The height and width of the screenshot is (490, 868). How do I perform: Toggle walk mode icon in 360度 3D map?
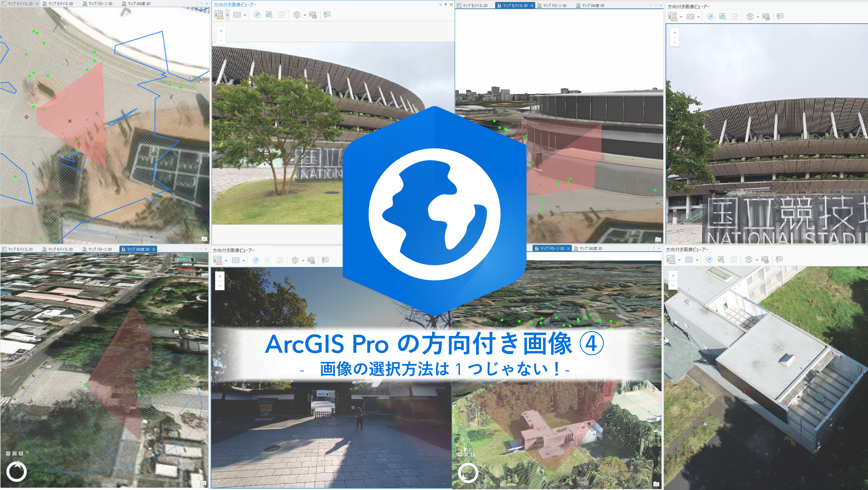21,453
